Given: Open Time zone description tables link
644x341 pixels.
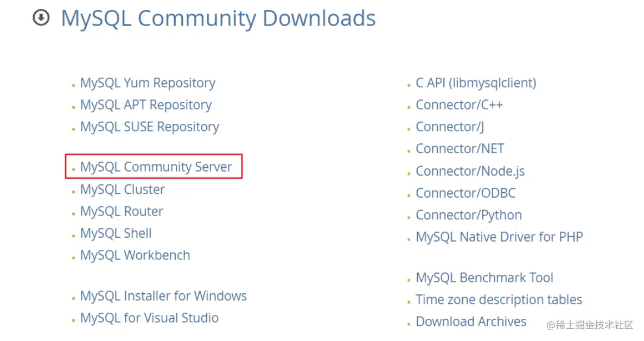Looking at the screenshot, I should (x=499, y=300).
